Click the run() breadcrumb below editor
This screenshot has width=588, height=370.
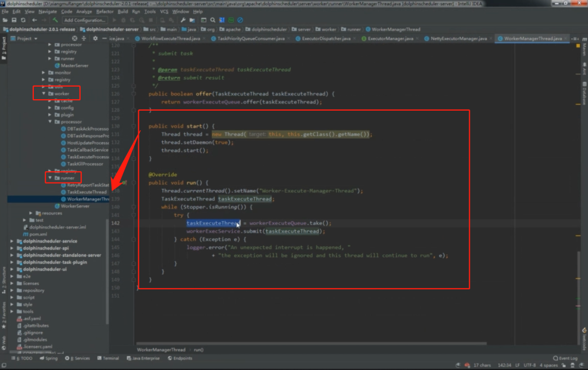[199, 350]
